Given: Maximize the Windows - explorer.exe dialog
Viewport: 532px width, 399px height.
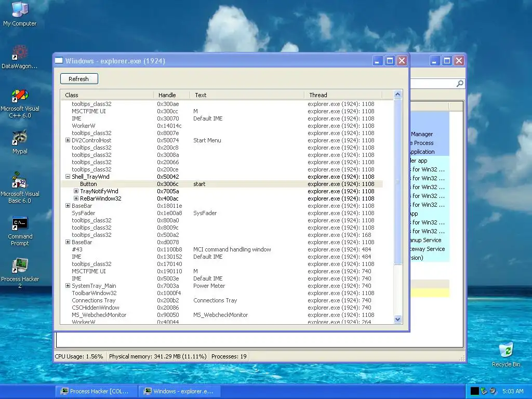Looking at the screenshot, I should click(x=390, y=61).
